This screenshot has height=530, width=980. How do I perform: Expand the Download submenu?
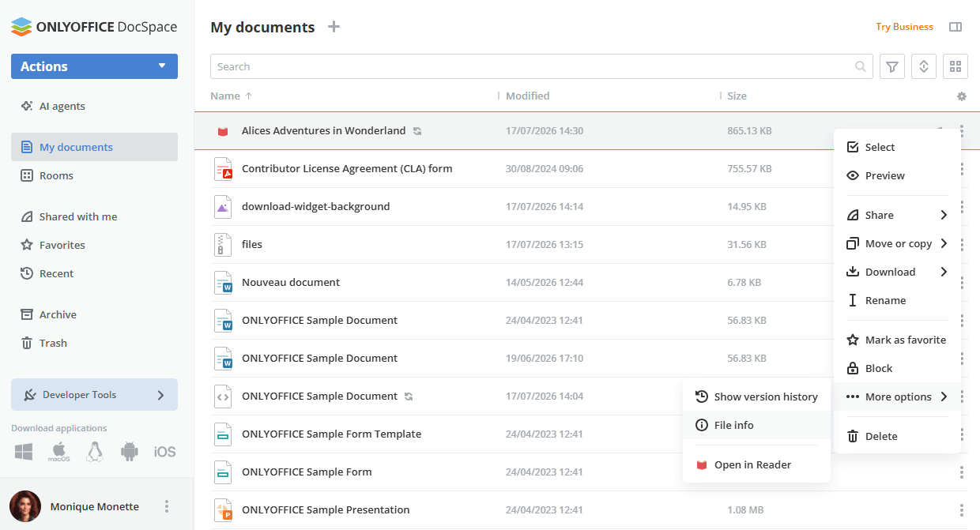897,272
